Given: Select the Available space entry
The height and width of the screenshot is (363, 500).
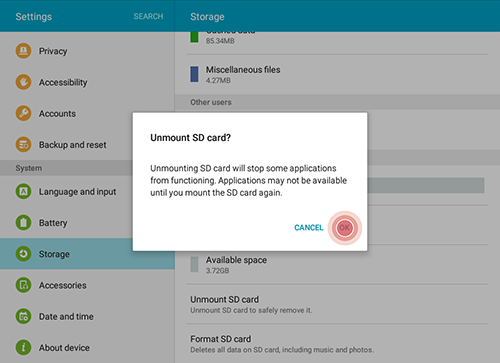Looking at the screenshot, I should [337, 265].
